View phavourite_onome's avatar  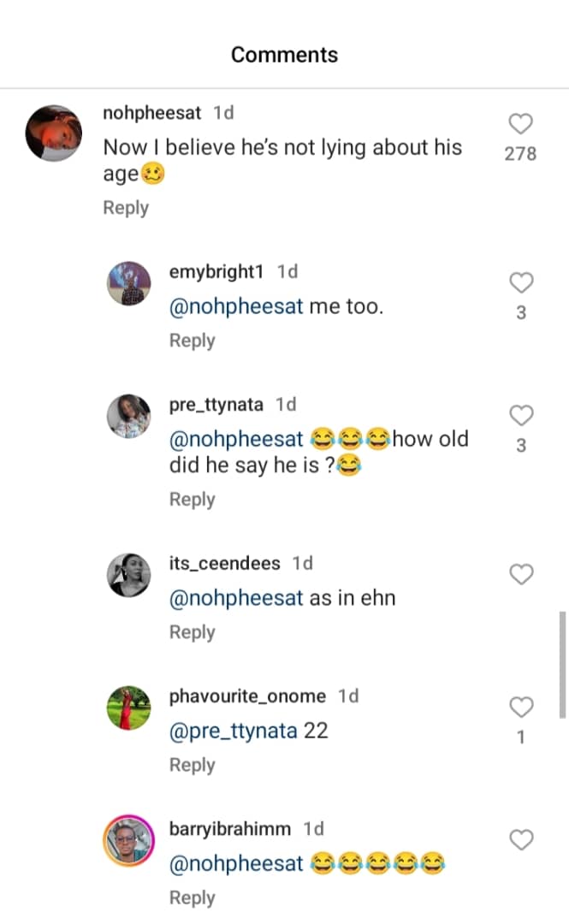point(128,708)
